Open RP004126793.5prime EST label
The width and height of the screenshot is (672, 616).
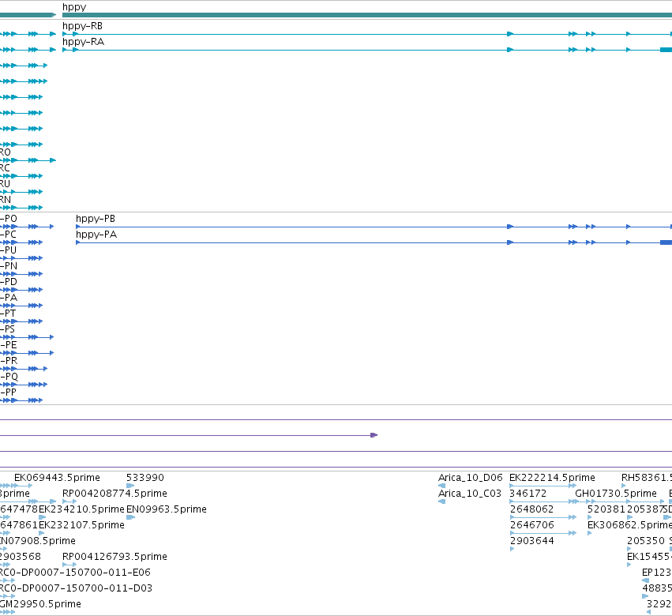[x=115, y=557]
